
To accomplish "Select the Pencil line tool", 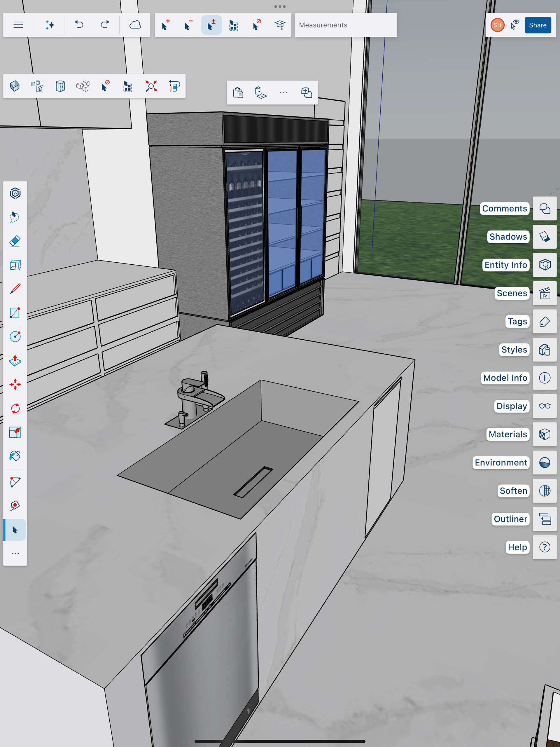I will 15,289.
